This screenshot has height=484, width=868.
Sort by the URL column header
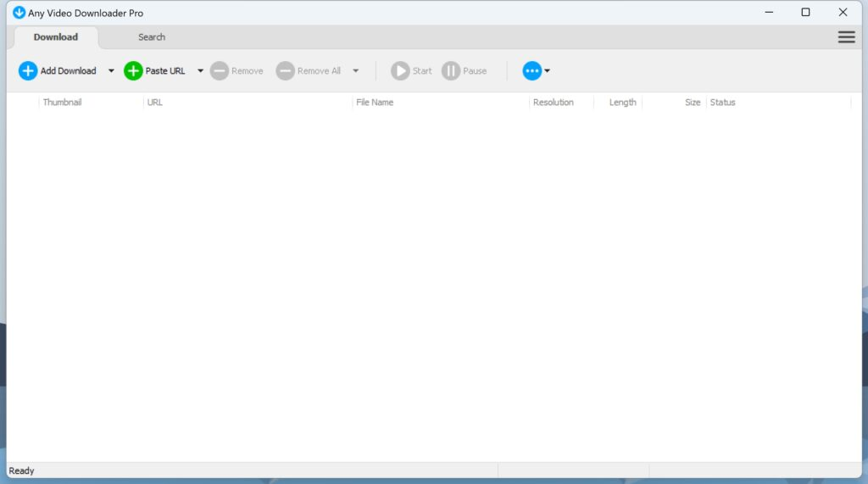point(246,103)
